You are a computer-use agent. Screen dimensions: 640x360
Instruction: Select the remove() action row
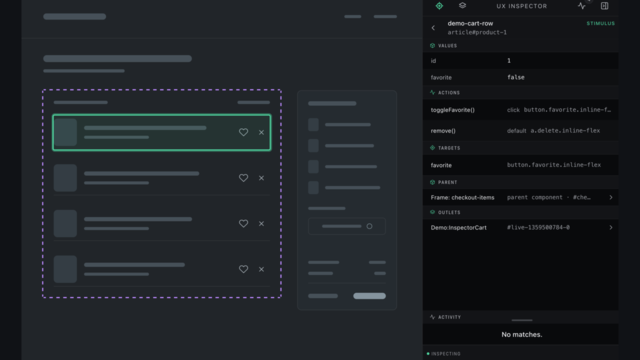(520, 131)
